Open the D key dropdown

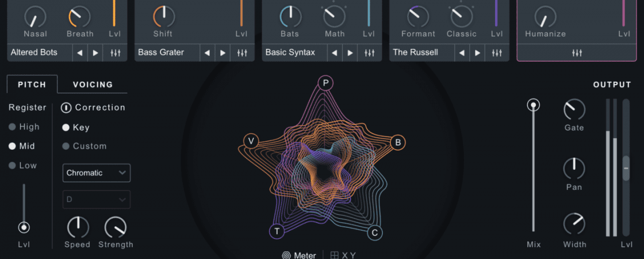(97, 199)
